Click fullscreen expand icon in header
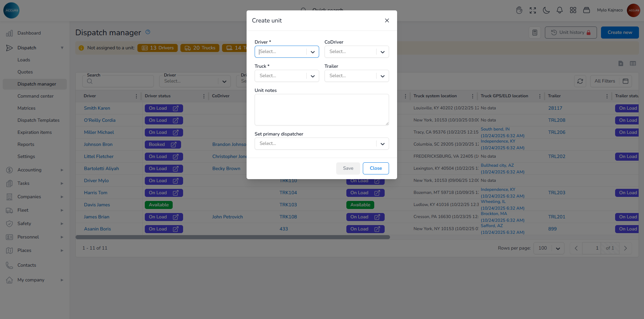The width and height of the screenshot is (644, 319). (x=533, y=10)
